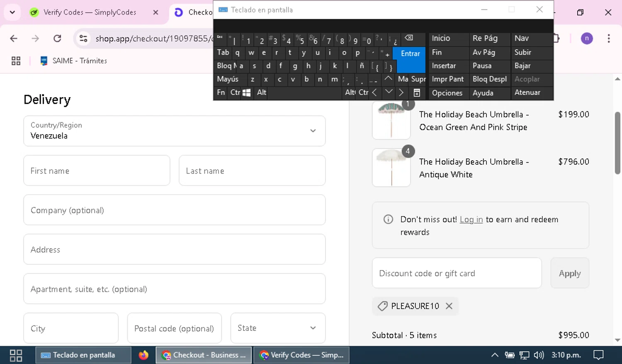Remove the PLEASURE10 discount code

pyautogui.click(x=449, y=306)
